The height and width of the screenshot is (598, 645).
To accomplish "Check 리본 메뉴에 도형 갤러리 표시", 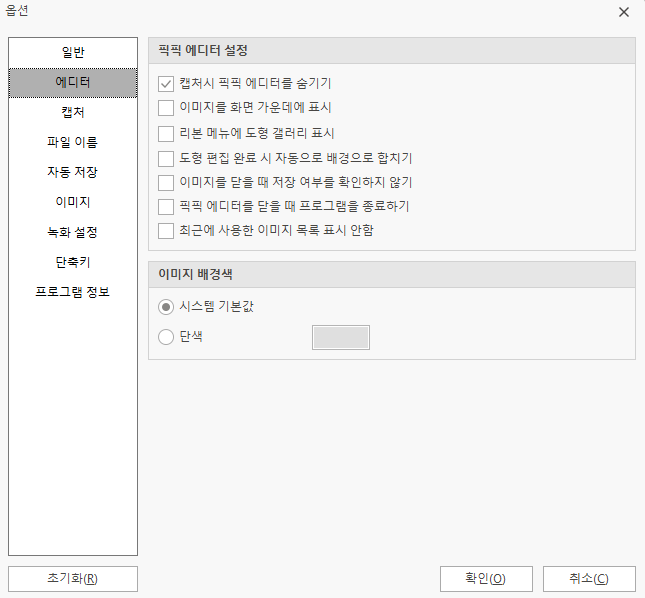I will 166,134.
